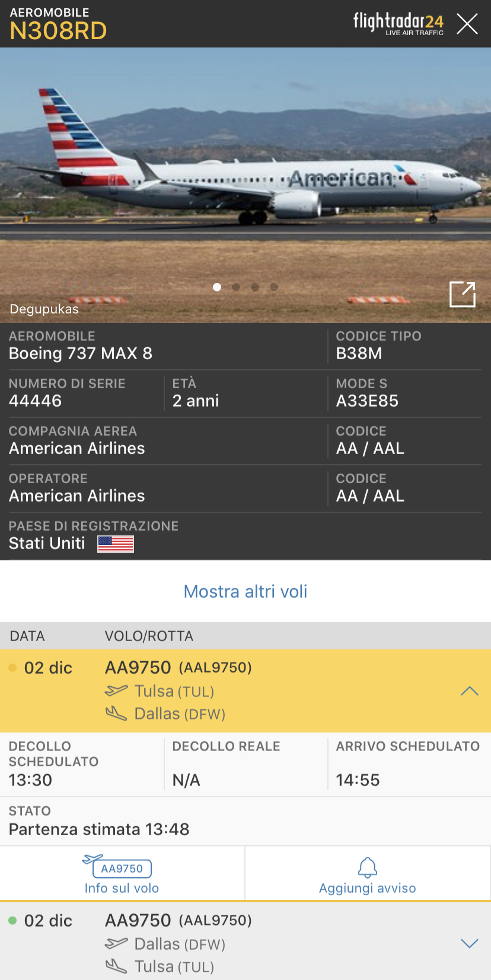Viewport: 491px width, 980px height.
Task: Tap the landing icon next to Dallas (DFW)
Action: pyautogui.click(x=116, y=713)
